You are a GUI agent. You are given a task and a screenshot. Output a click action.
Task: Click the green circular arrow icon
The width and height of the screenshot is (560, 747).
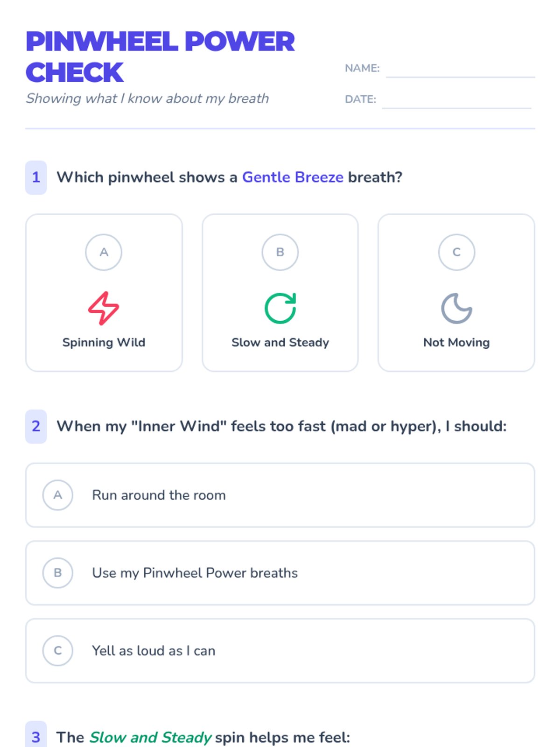tap(280, 308)
